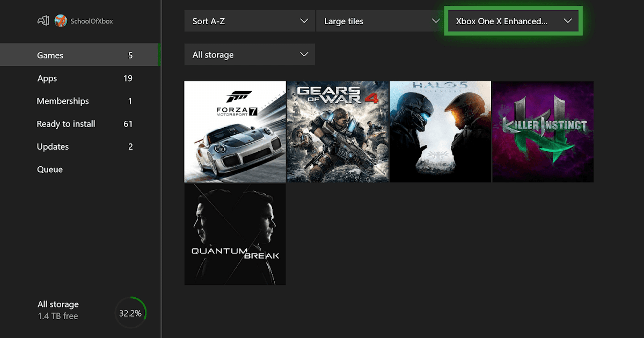The height and width of the screenshot is (338, 644).
Task: Select the Killer Instinct game tile
Action: click(542, 131)
